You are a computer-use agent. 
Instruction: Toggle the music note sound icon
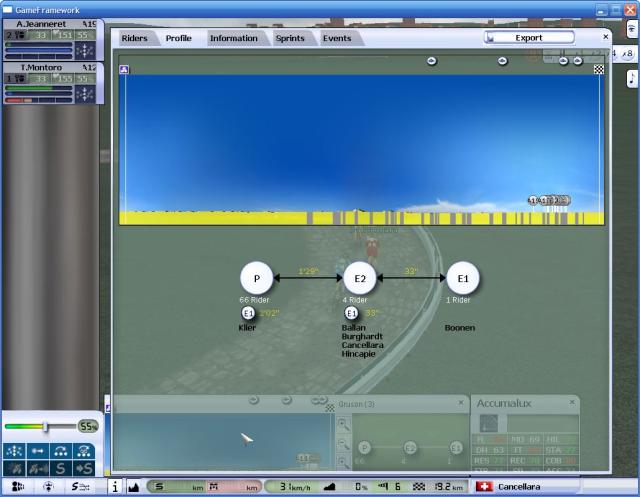click(x=631, y=78)
